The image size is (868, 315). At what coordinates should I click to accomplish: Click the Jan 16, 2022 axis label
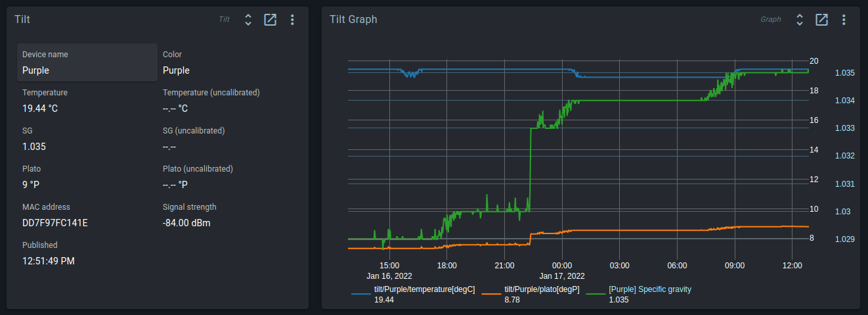(x=389, y=276)
